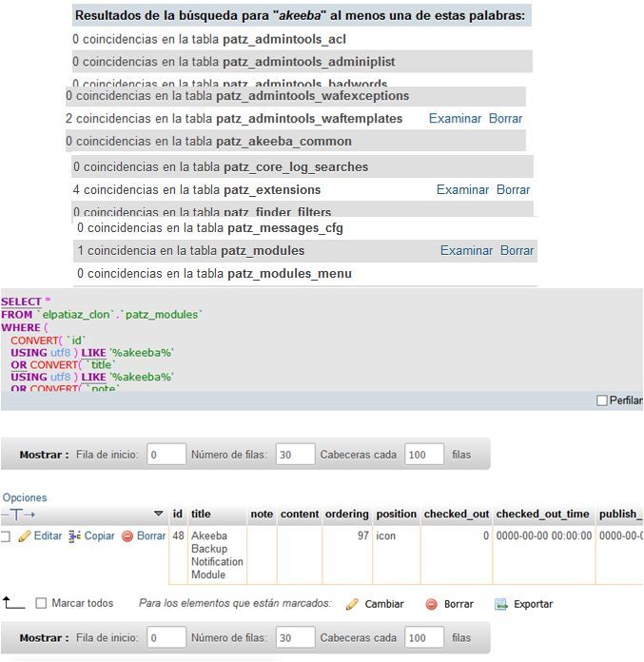Click Borrar for patz_admintools_waftemplates

coord(505,119)
